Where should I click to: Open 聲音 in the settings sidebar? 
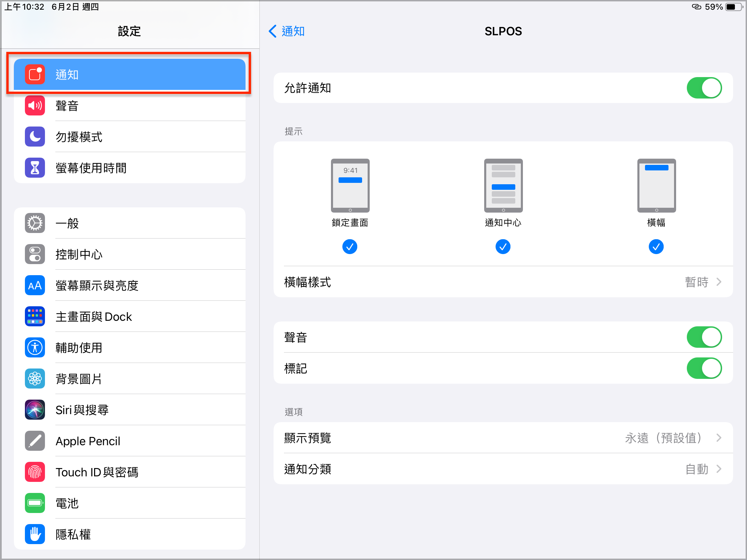pos(130,105)
